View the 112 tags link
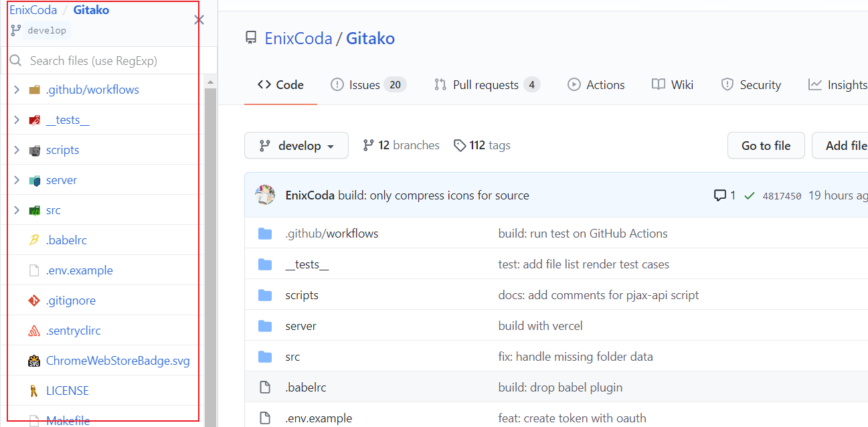The width and height of the screenshot is (868, 427). coord(482,145)
